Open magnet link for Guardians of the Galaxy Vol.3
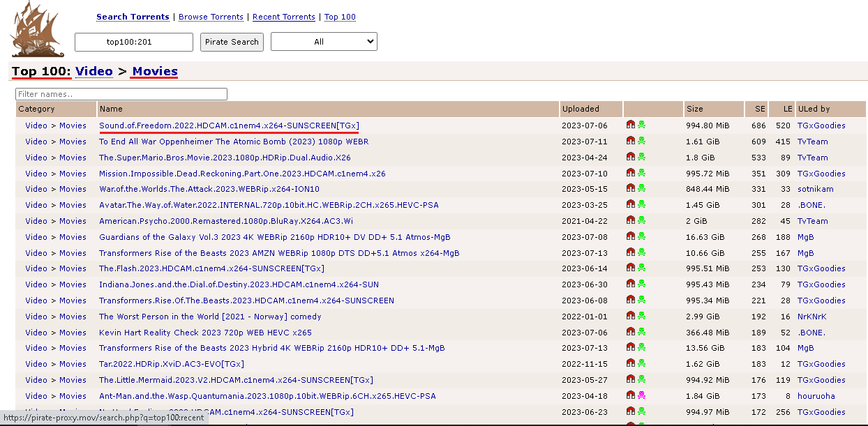The image size is (868, 426). (x=631, y=236)
